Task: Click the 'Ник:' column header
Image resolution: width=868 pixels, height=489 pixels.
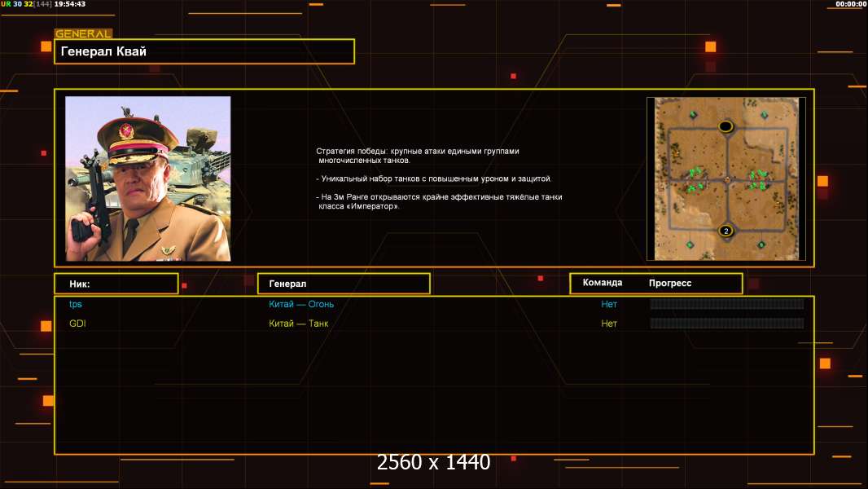Action: [x=116, y=284]
